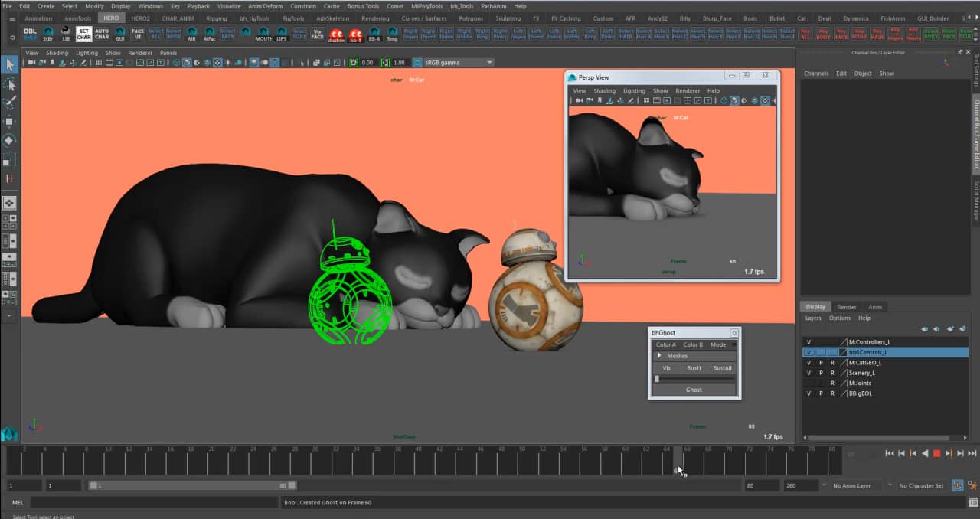
Task: Click the Key HAIR shelf button
Action: click(x=877, y=34)
